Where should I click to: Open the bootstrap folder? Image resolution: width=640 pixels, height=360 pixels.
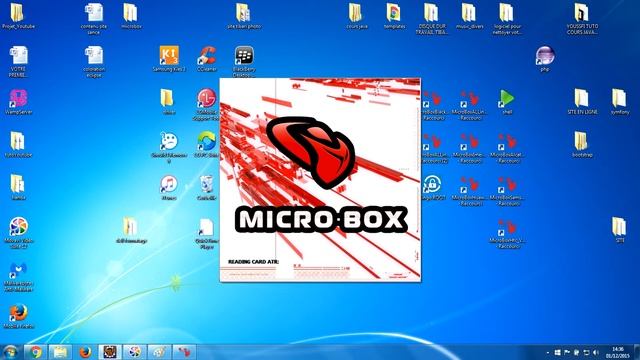point(582,145)
